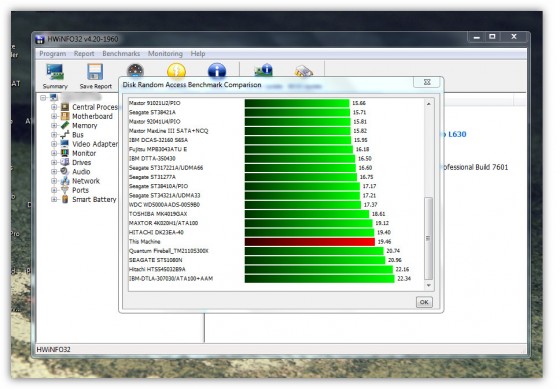Screen dimensions: 560x389
Task: Click the yellow lightning sensors icon
Action: pos(176,70)
